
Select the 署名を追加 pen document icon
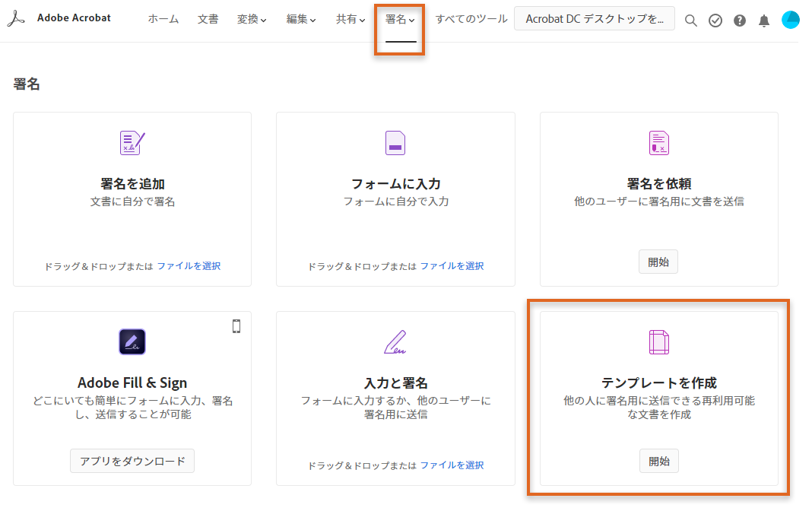[x=132, y=142]
